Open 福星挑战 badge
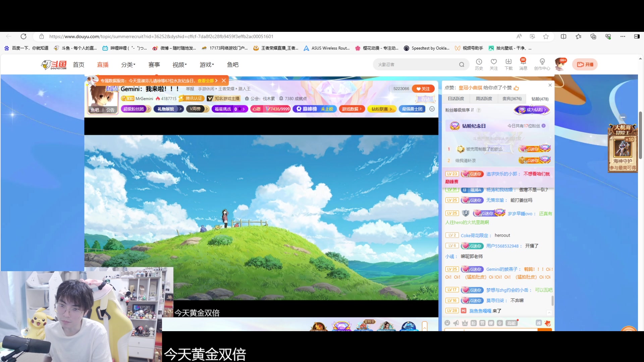The image size is (644, 362). point(230,109)
